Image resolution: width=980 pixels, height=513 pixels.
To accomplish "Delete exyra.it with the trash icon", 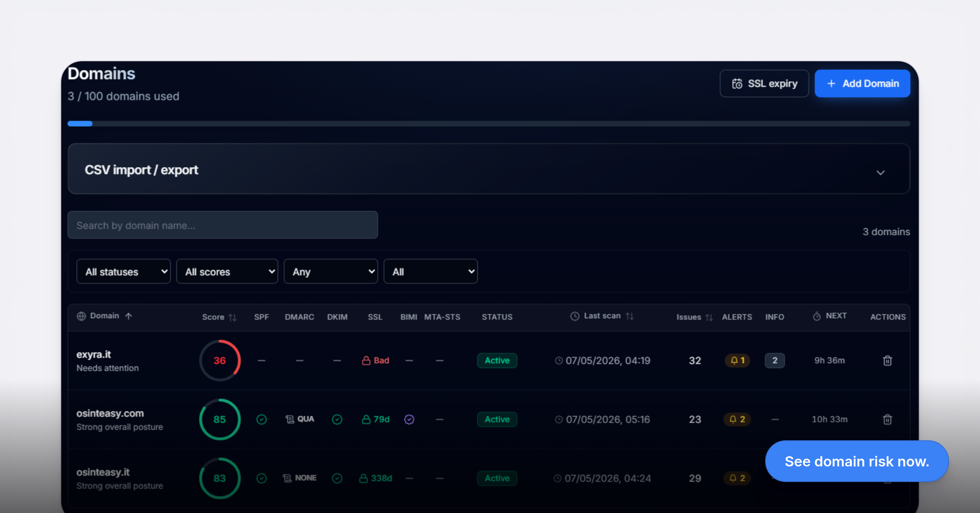I will pyautogui.click(x=887, y=361).
